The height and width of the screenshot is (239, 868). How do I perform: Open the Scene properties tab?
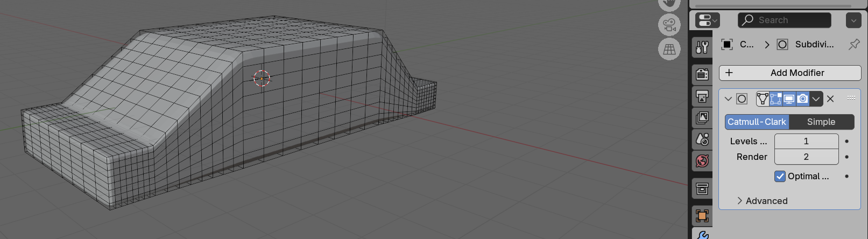pyautogui.click(x=702, y=139)
